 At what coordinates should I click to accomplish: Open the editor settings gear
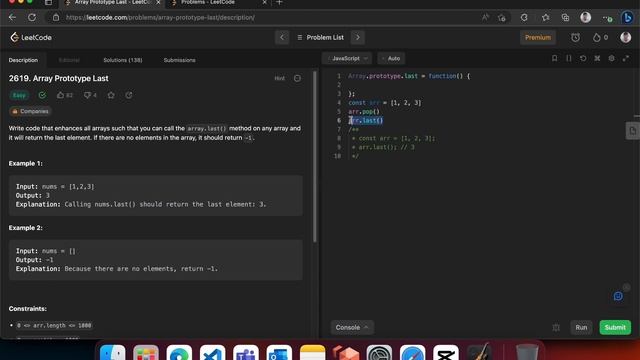611,58
